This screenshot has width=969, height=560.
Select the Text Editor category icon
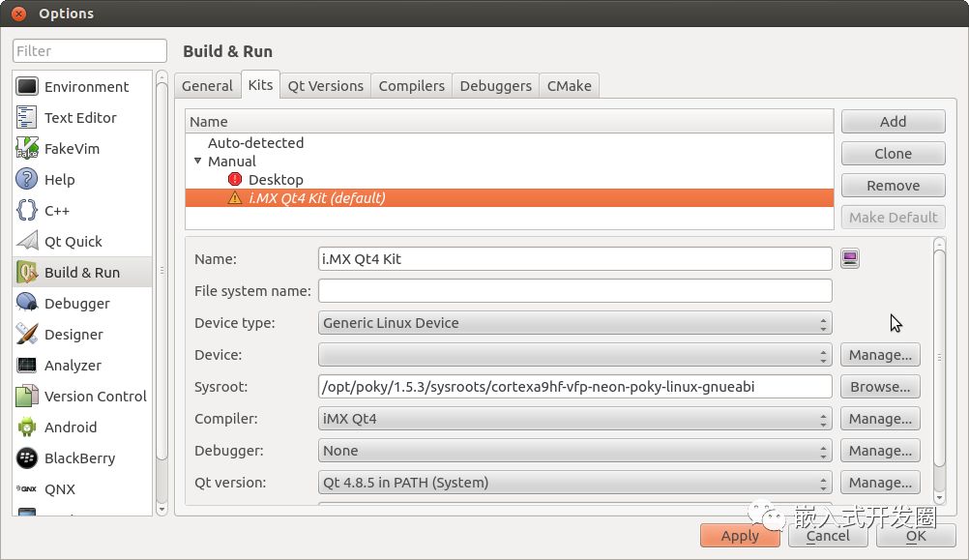point(27,118)
